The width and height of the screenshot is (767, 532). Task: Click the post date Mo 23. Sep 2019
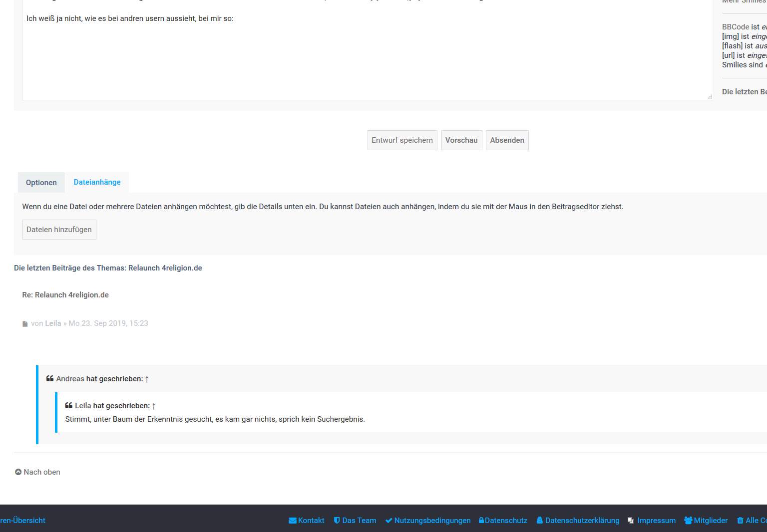click(108, 323)
